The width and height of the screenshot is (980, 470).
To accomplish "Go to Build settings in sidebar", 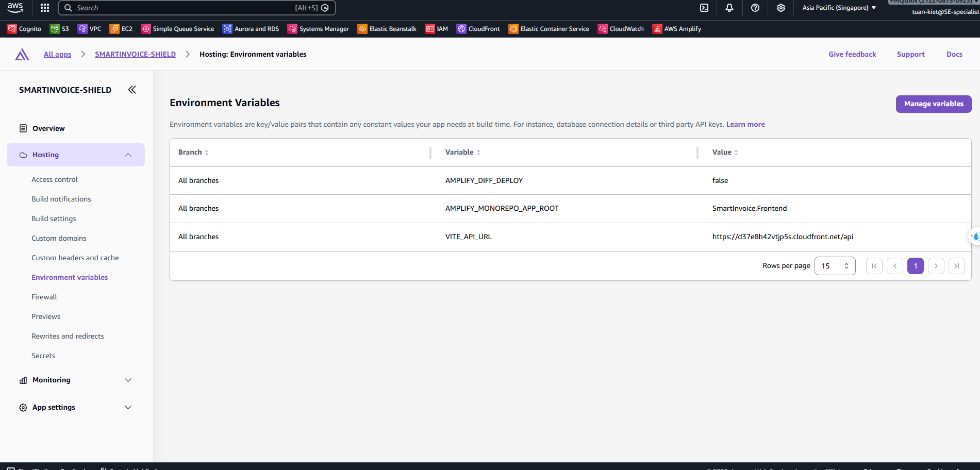I will coord(54,219).
